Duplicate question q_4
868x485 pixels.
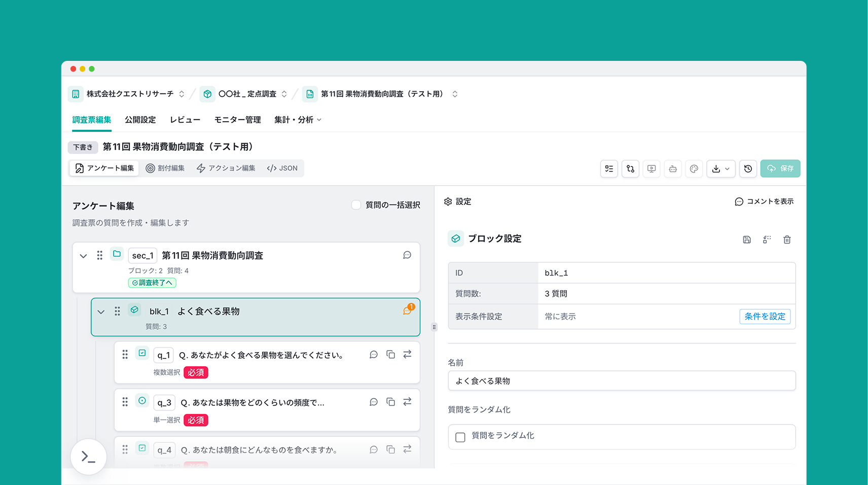390,449
